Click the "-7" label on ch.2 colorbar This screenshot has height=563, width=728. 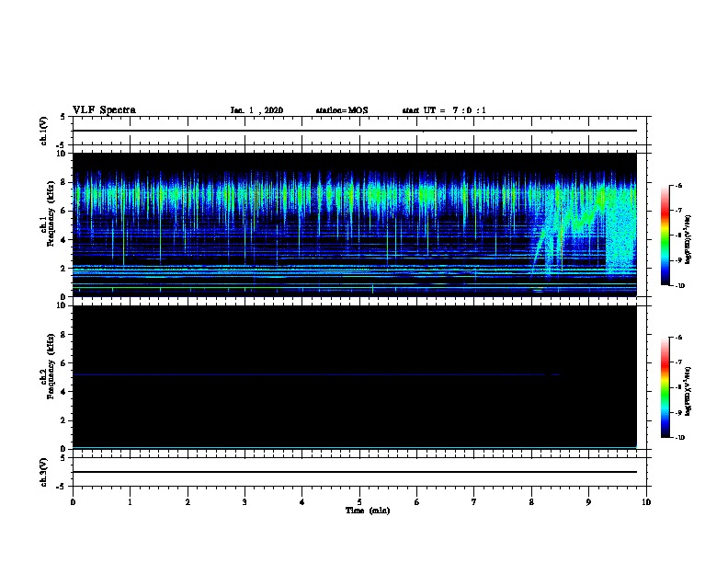click(x=677, y=362)
